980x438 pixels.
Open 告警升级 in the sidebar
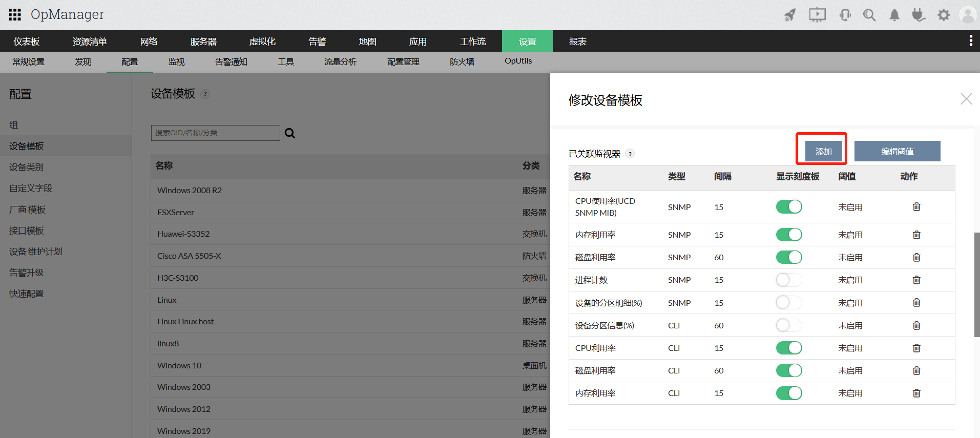point(27,273)
